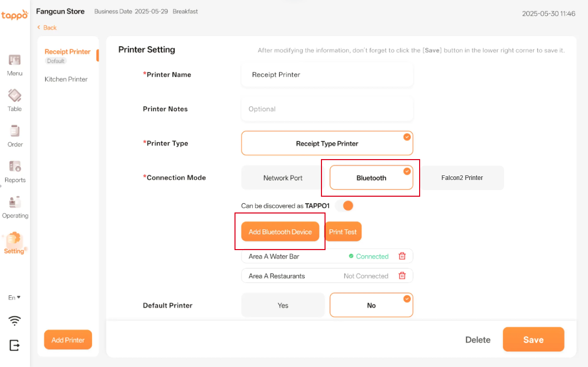Delete the Area A Water Bar device

tap(402, 256)
